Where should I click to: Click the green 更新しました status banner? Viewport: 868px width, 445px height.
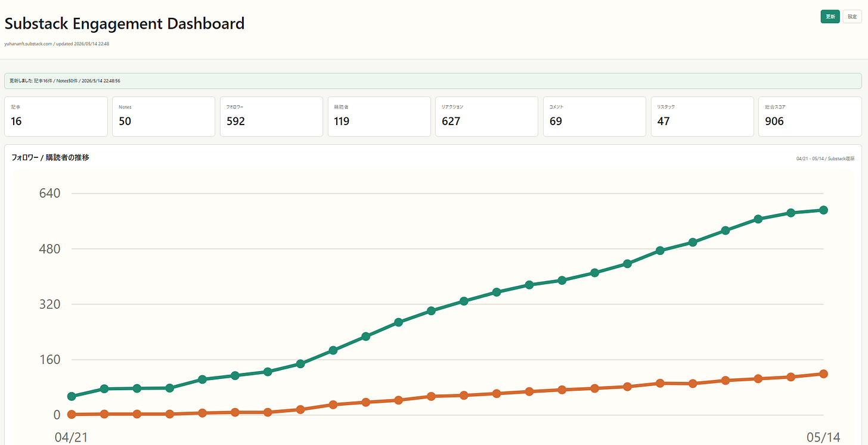(x=433, y=81)
